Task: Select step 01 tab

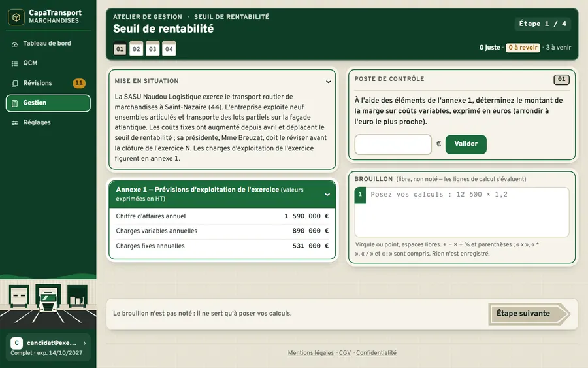Action: (120, 49)
